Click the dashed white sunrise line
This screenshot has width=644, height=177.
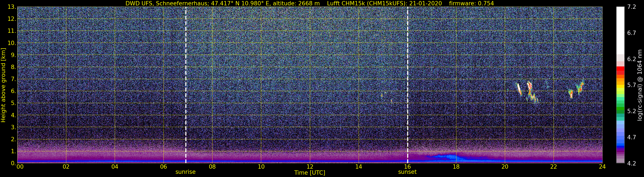click(186, 85)
